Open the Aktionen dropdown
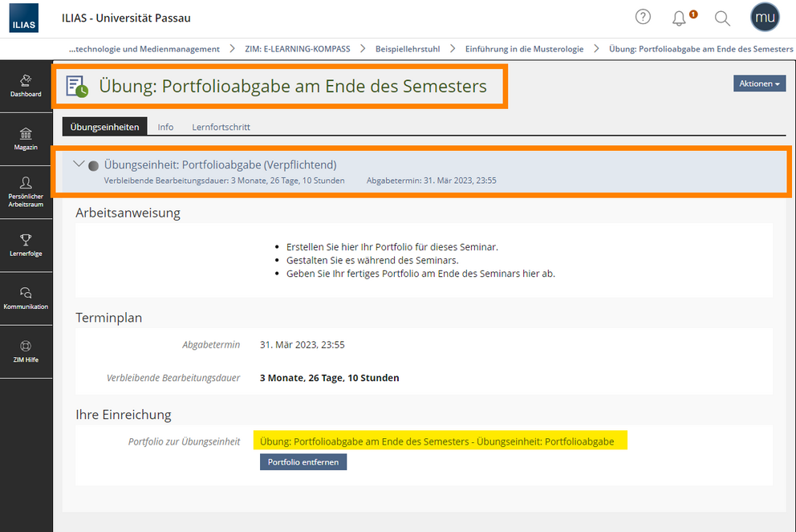 click(759, 83)
